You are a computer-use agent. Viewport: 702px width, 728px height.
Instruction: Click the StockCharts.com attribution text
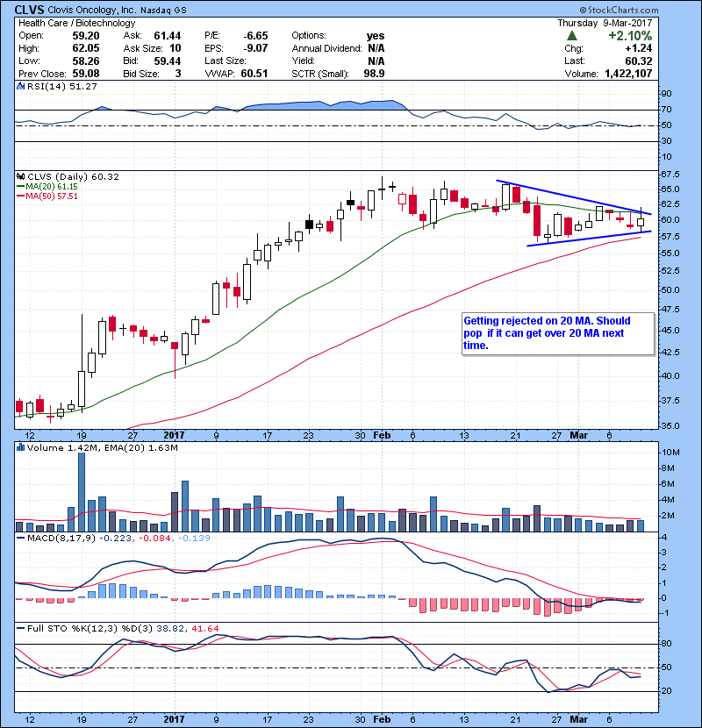(620, 10)
